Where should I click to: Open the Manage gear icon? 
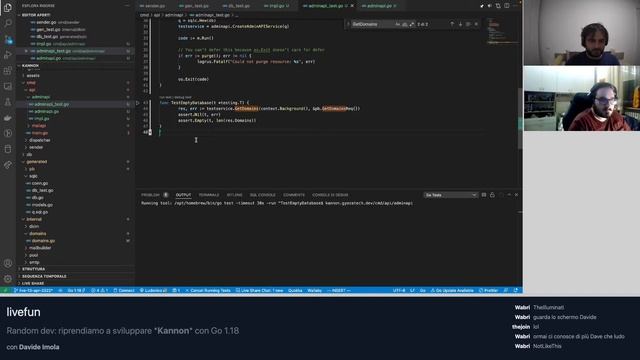[8, 279]
